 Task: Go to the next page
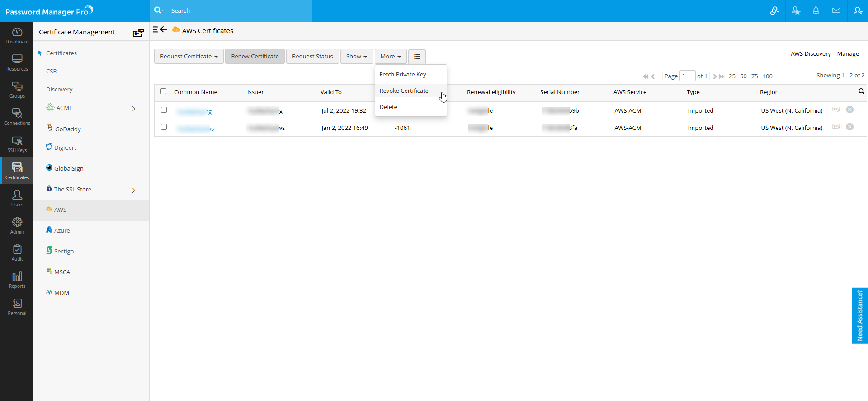(x=715, y=76)
